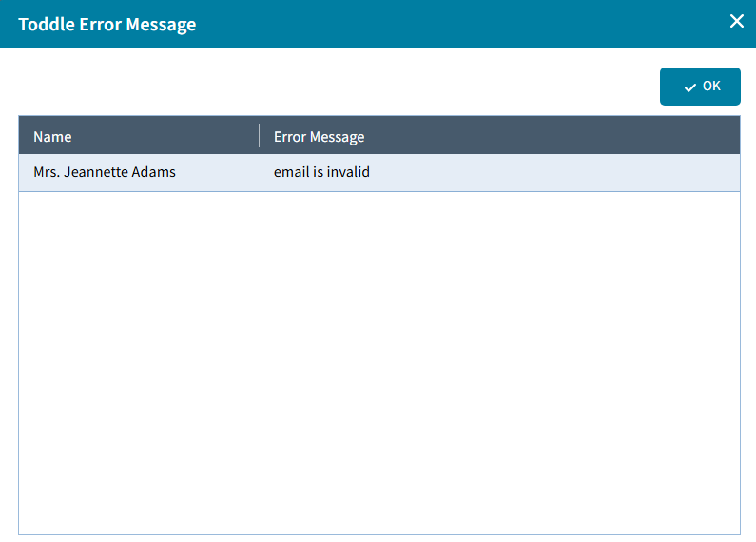756x542 pixels.
Task: Close the Toddle Error Message dialog
Action: tap(736, 21)
